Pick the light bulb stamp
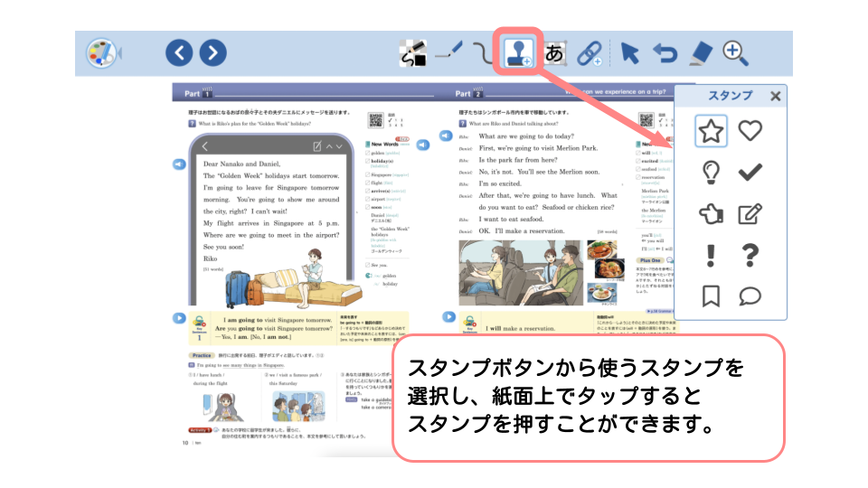Image resolution: width=868 pixels, height=488 pixels. (712, 172)
